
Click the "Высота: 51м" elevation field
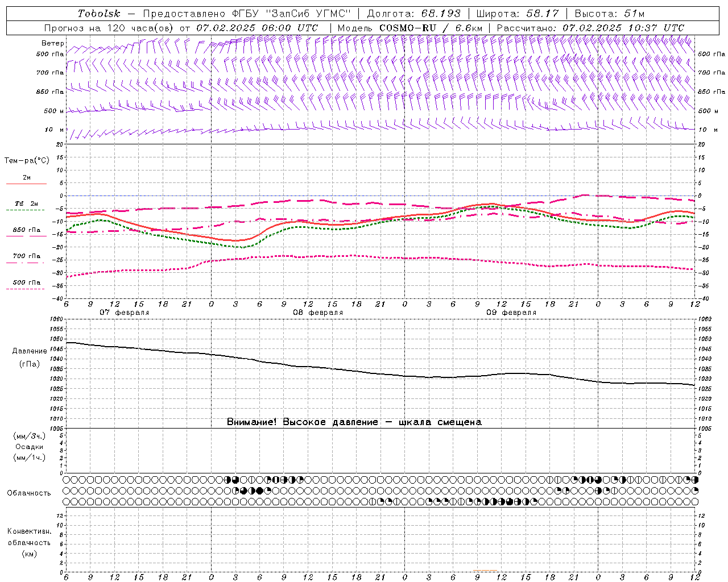(x=610, y=14)
